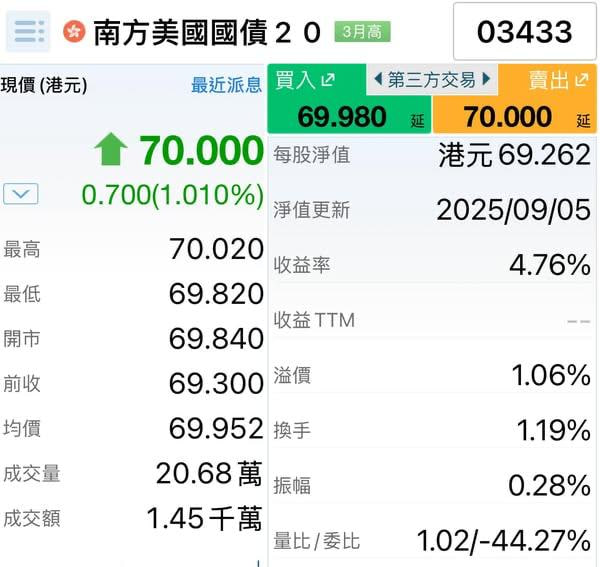
Task: Click the 淨值更新 date 2025/09/05
Action: [514, 210]
